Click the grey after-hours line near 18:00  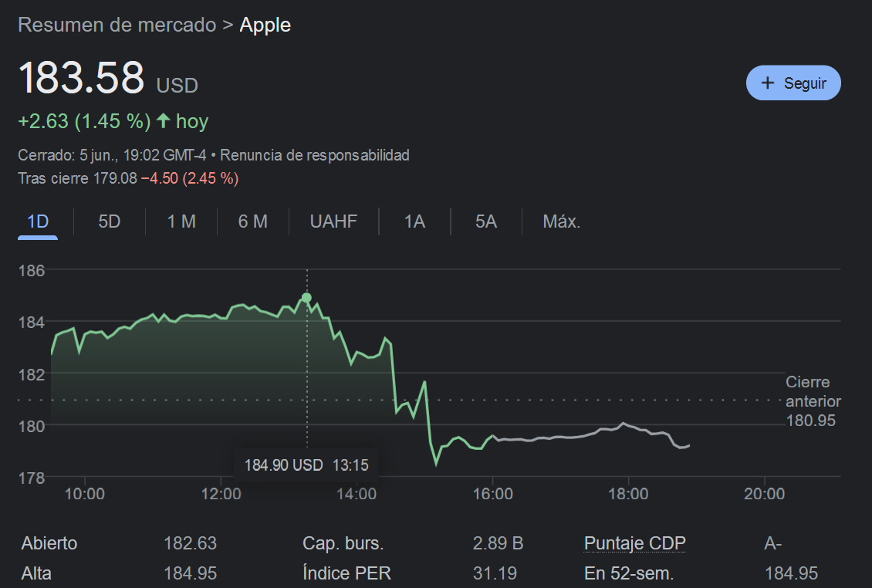(624, 424)
